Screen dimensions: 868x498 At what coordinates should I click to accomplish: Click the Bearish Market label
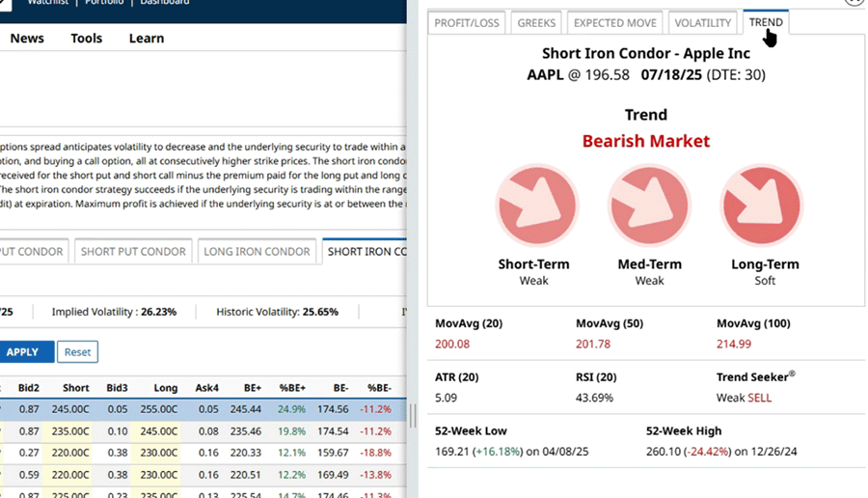point(646,141)
